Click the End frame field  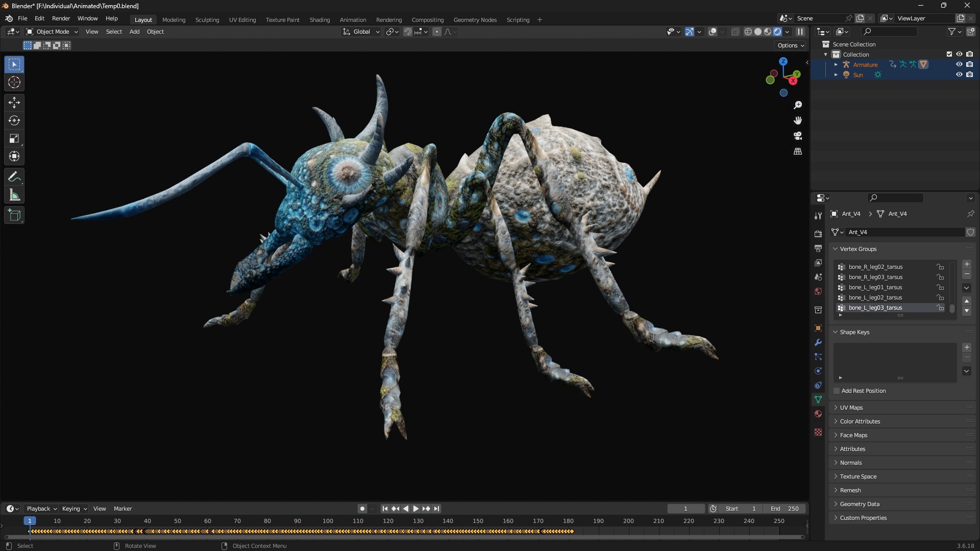pyautogui.click(x=784, y=509)
